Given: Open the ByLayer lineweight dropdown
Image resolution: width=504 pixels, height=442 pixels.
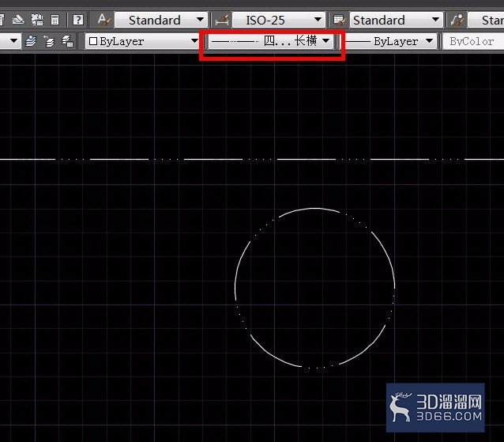Looking at the screenshot, I should tap(389, 41).
